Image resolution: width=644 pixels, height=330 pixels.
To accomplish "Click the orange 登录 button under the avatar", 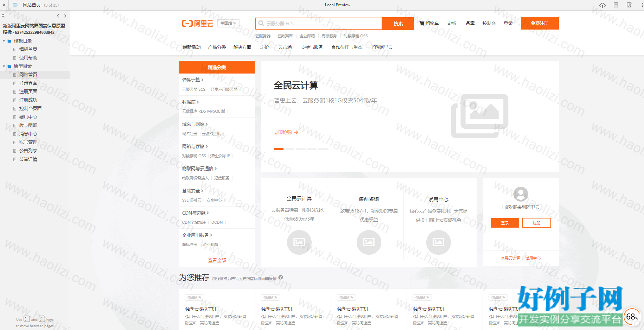I will coord(505,223).
